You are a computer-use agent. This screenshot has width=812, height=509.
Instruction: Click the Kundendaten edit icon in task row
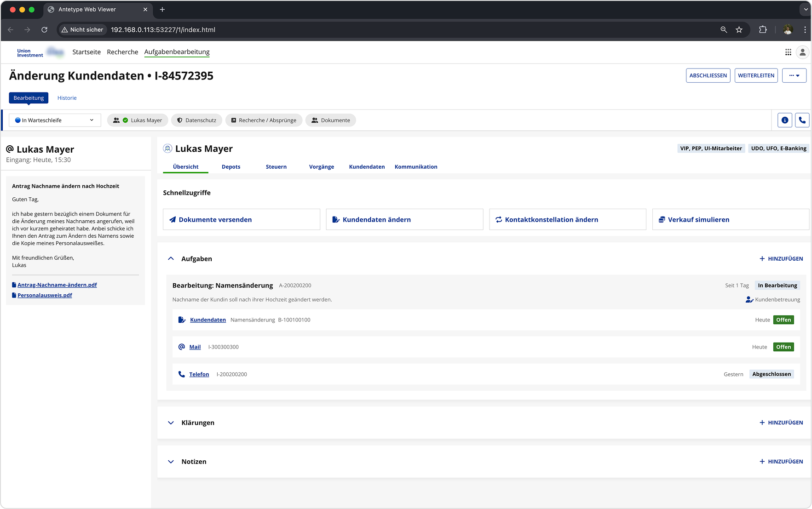click(182, 320)
